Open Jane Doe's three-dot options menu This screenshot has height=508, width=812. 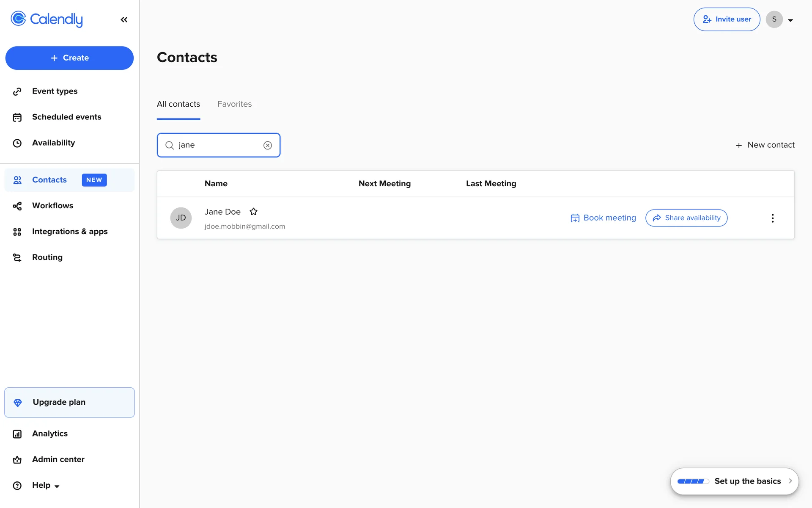pos(773,218)
